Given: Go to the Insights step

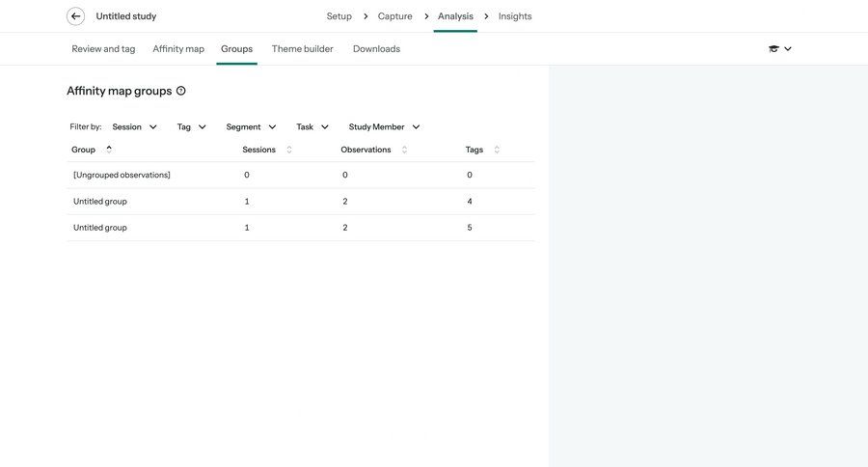Looking at the screenshot, I should 515,16.
